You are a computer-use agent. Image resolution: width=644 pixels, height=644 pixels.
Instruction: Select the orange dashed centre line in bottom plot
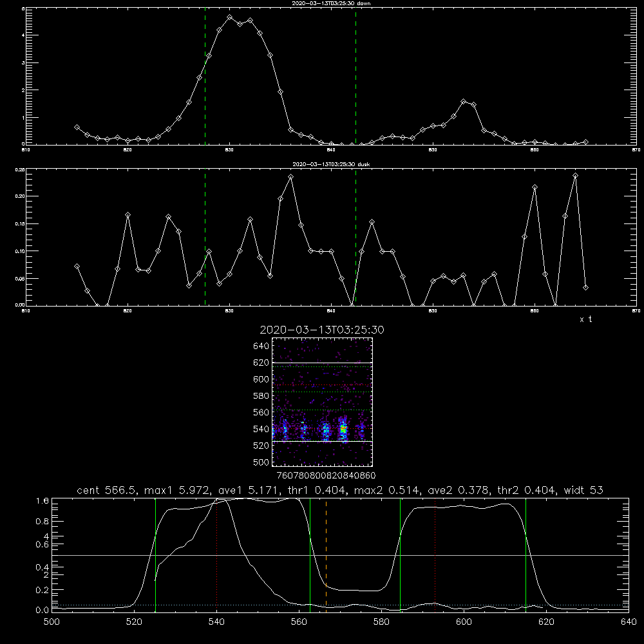tap(326, 554)
